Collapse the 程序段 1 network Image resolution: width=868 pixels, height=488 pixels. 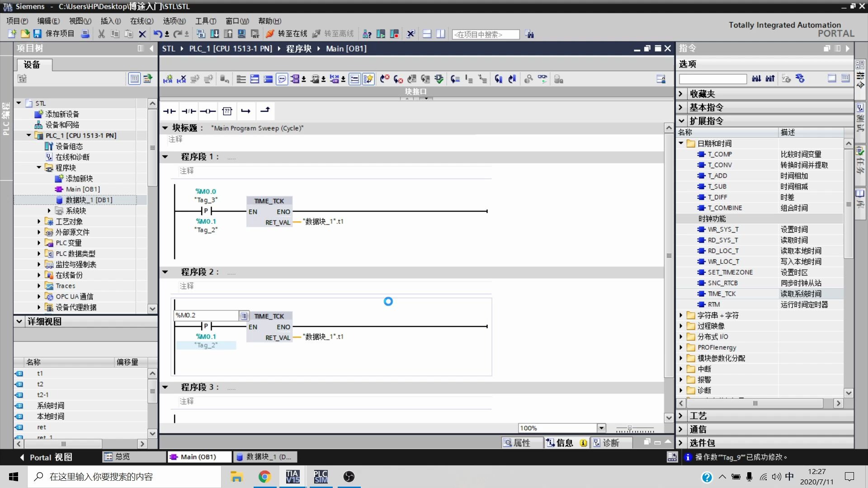(x=165, y=157)
